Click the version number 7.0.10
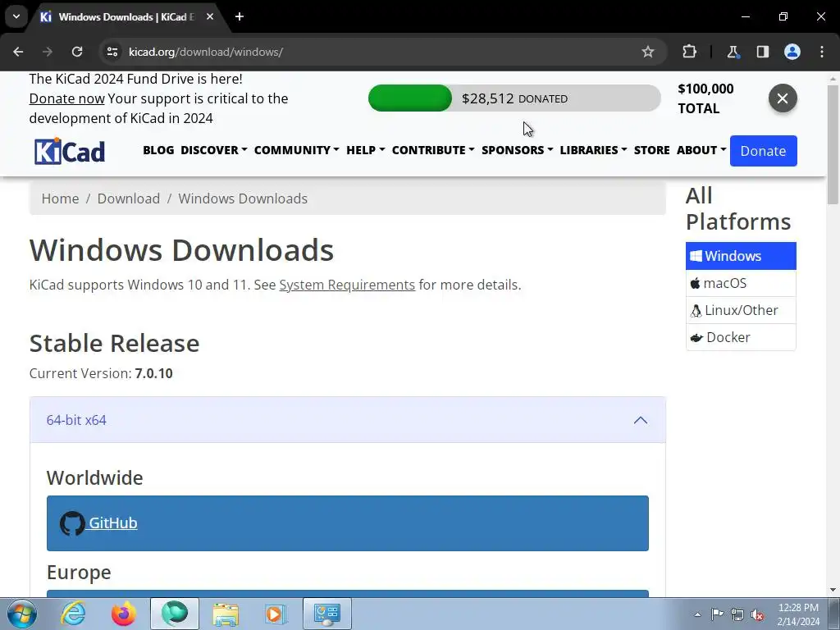Screen dimensions: 840x630 [153, 373]
